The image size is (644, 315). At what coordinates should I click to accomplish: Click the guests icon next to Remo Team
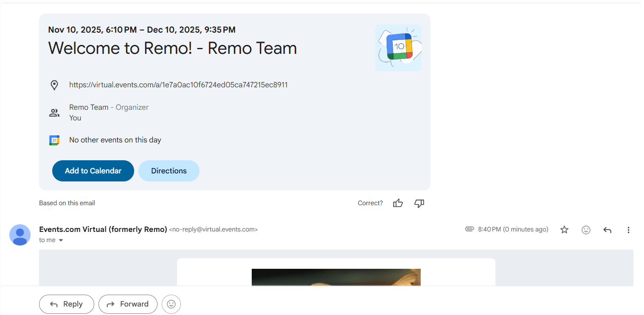pyautogui.click(x=54, y=112)
